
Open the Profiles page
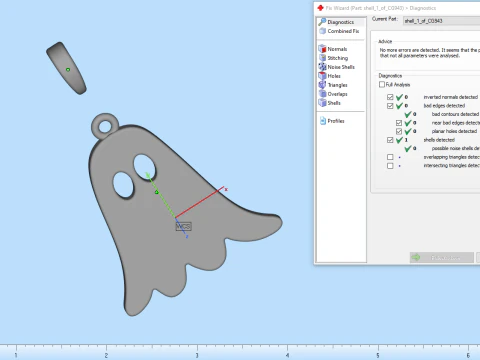(x=332, y=121)
